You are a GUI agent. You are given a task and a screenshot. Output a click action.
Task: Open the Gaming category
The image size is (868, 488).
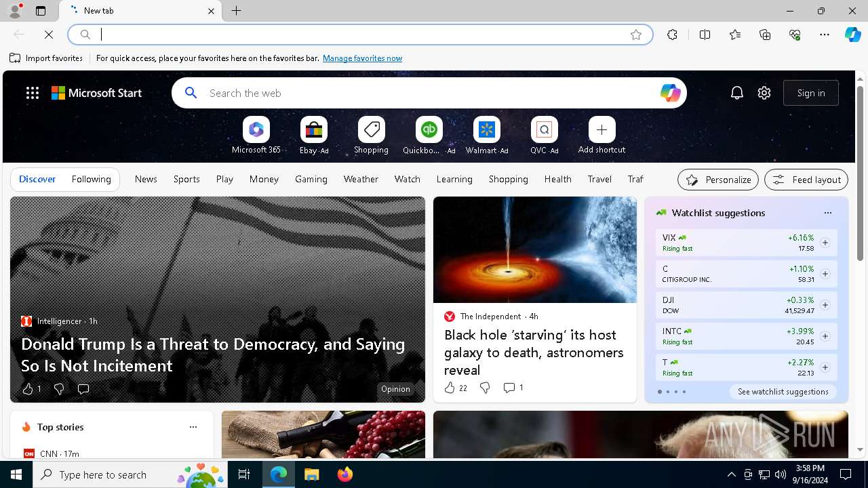click(311, 179)
